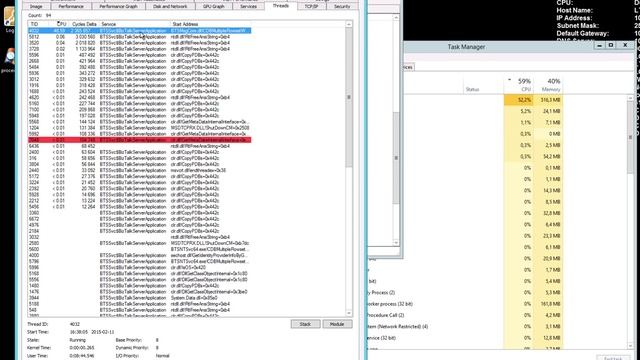Maximize the Task Manager window
This screenshot has height=360, width=640.
[611, 45]
